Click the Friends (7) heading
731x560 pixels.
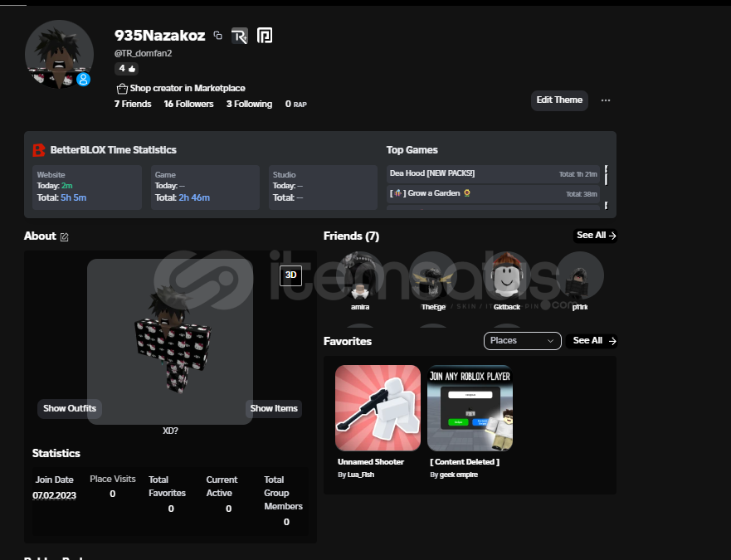(351, 236)
